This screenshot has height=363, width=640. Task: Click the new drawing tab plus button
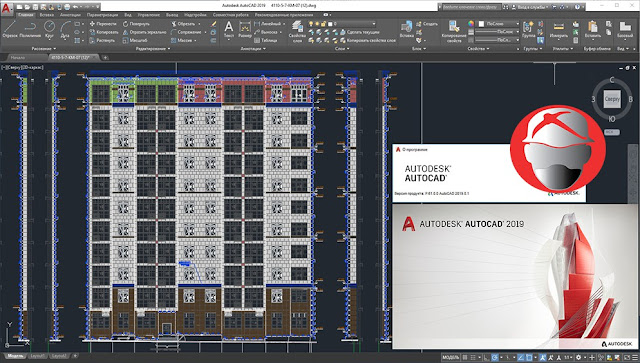coord(105,58)
